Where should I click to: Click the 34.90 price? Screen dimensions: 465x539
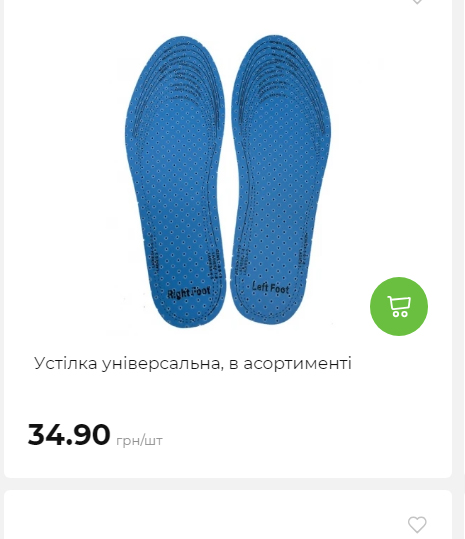click(x=69, y=435)
